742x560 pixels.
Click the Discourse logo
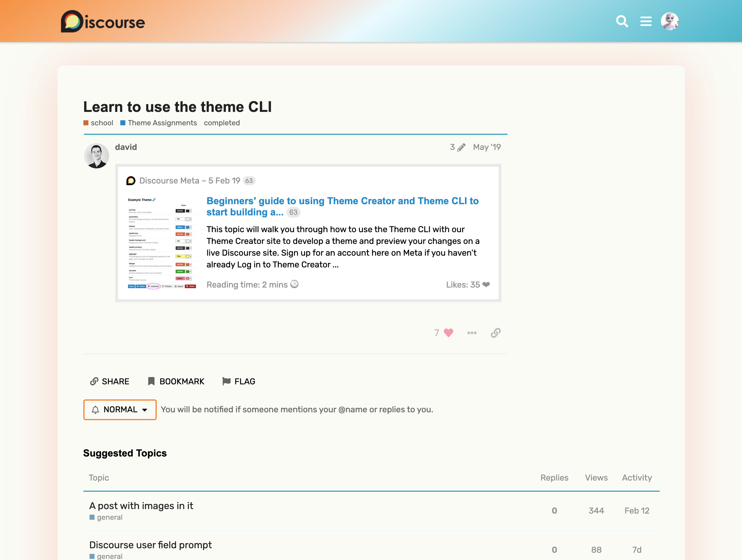click(103, 22)
